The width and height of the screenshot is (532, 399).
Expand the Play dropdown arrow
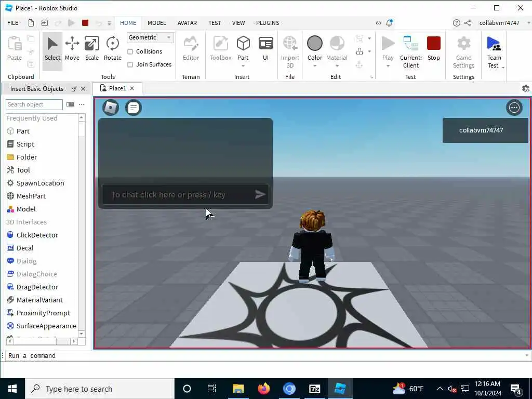click(x=388, y=66)
